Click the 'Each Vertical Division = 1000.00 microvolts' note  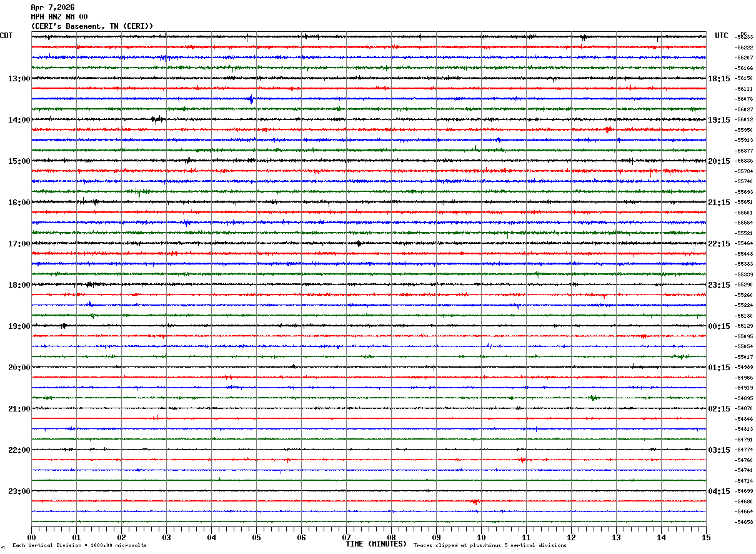point(79,546)
